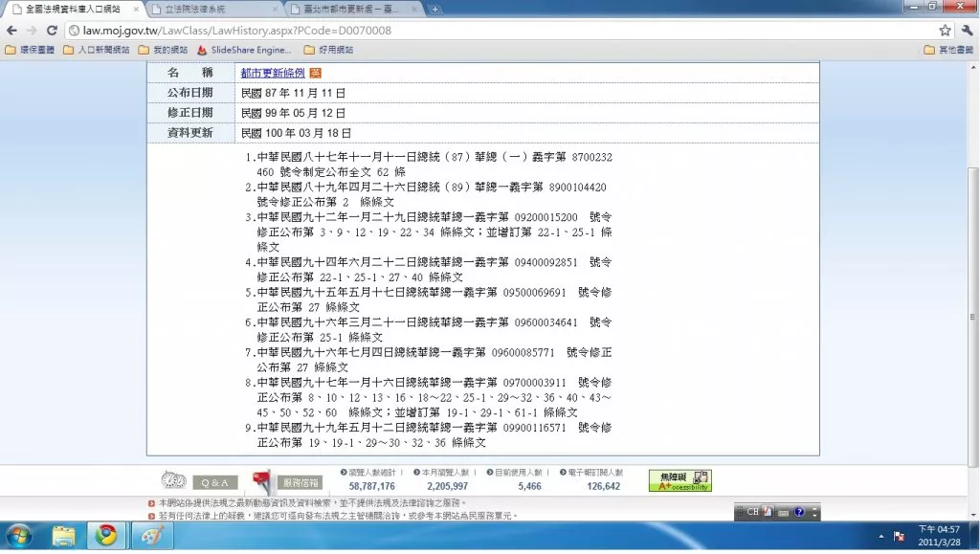Viewport: 980px width, 554px height.
Task: Open Windows Explorer from the taskbar
Action: [63, 537]
